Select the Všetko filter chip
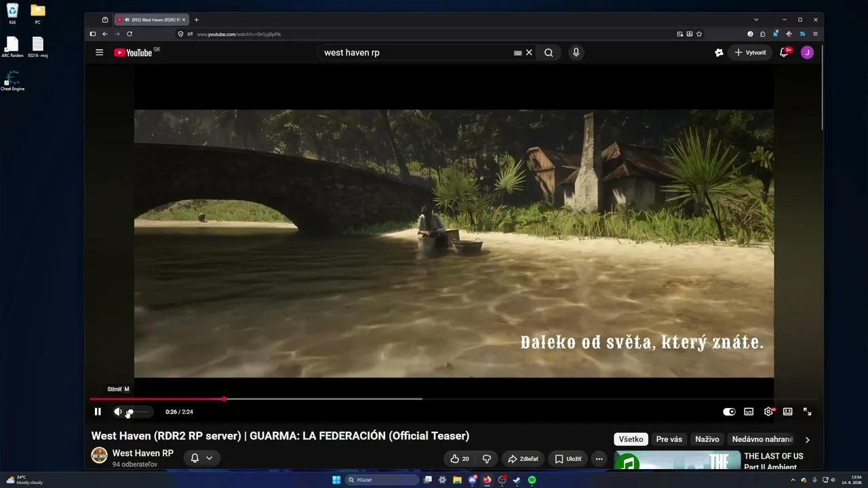 [x=631, y=439]
